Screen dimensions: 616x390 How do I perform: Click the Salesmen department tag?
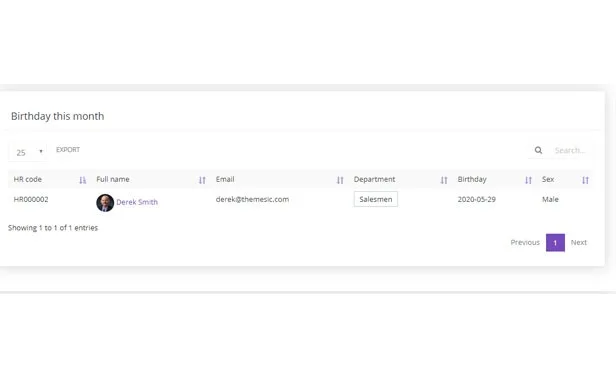coord(376,199)
